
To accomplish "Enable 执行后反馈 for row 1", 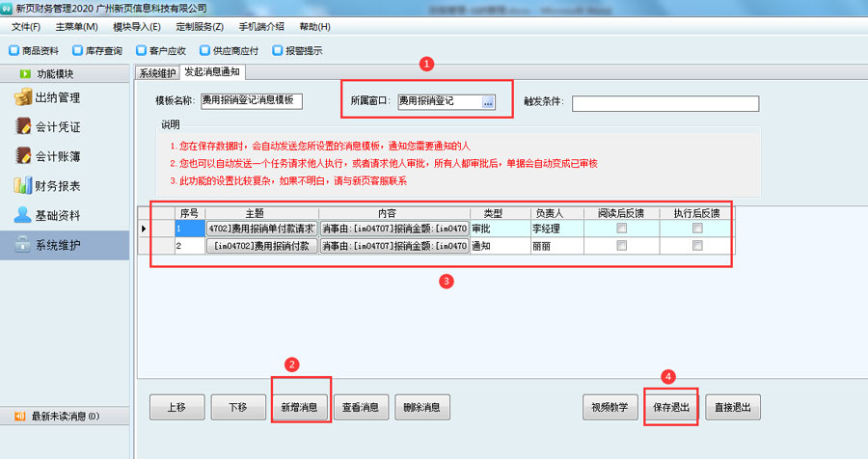I will (x=696, y=229).
